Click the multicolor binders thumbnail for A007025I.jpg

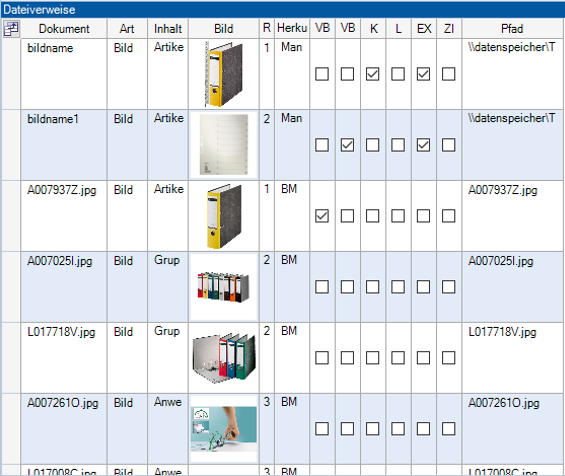pos(223,287)
